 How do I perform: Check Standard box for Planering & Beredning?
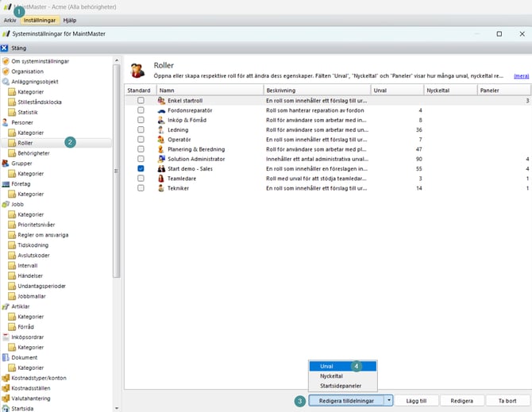click(x=141, y=149)
